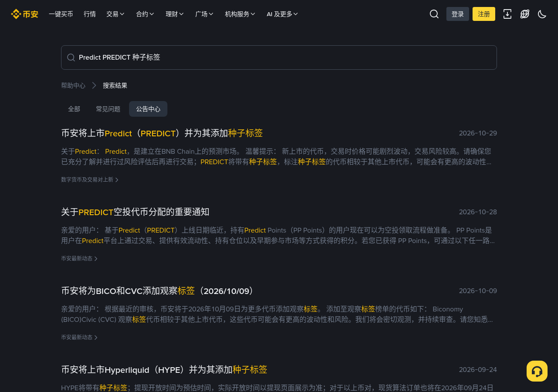
Task: Open the app download icon
Action: point(507,14)
